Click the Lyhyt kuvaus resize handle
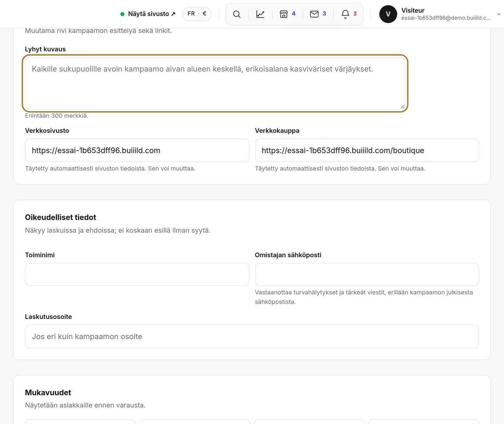The image size is (504, 424). 402,107
